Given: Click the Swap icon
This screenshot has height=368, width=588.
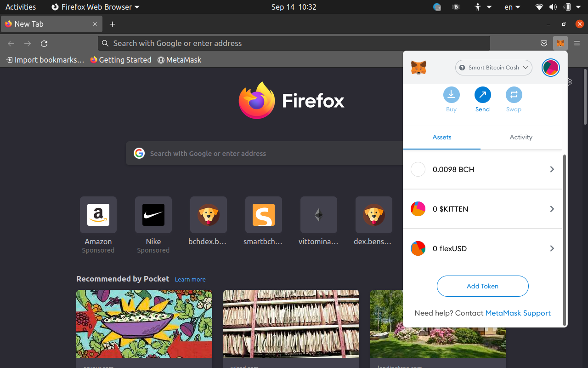Looking at the screenshot, I should [x=514, y=95].
